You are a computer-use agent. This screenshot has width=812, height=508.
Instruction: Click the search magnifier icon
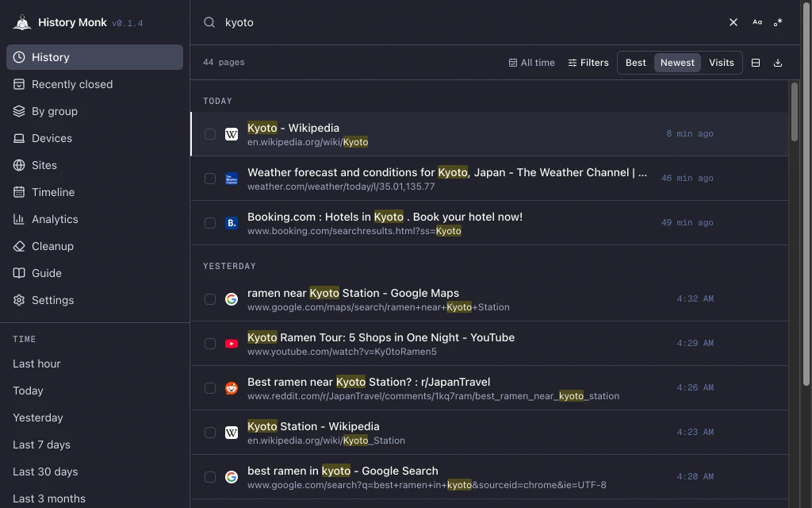point(209,22)
